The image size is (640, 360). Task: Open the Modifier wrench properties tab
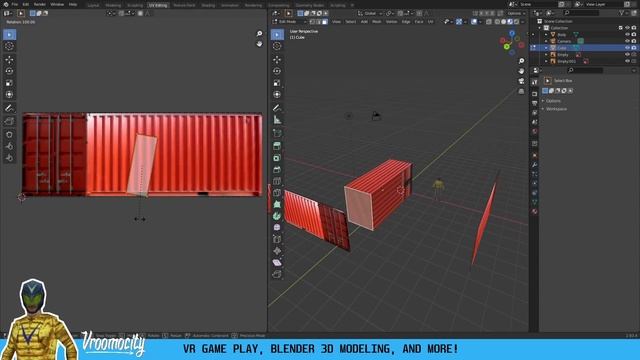[x=535, y=164]
